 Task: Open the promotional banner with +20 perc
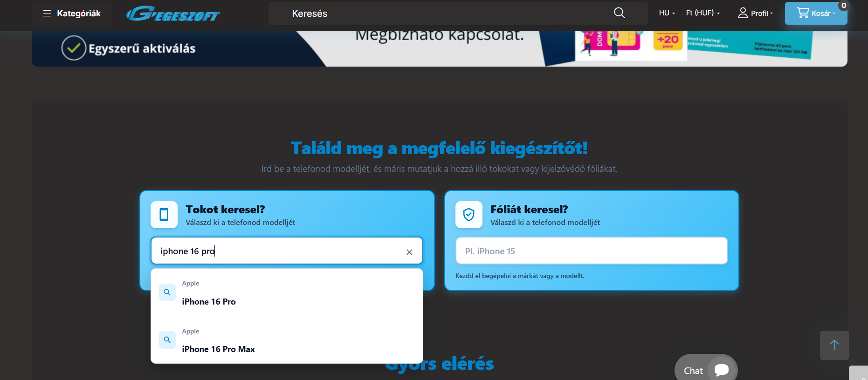click(x=440, y=48)
